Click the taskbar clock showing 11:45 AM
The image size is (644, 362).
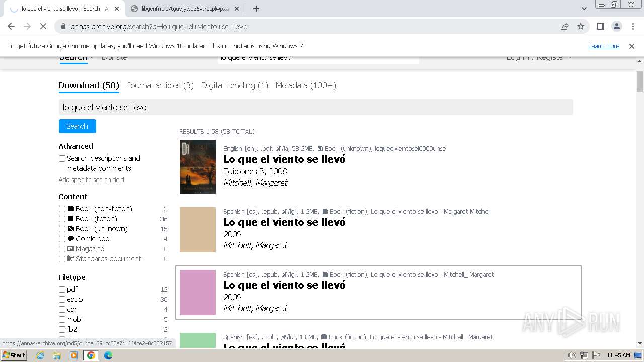618,355
